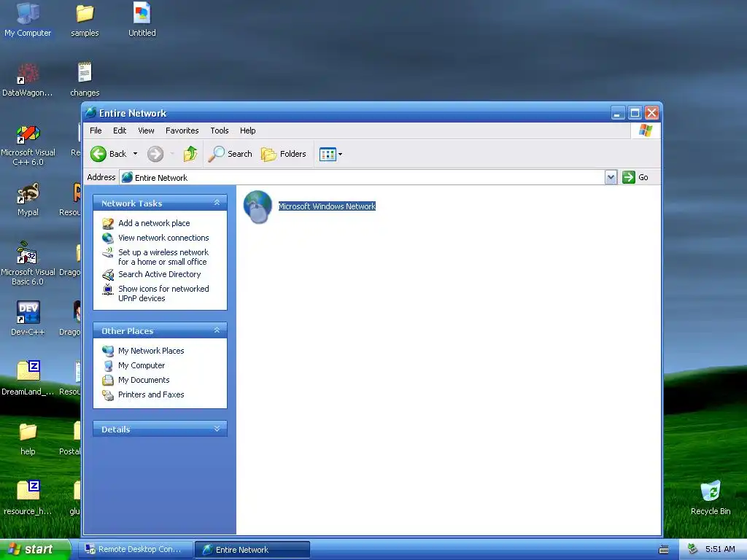Click Entire Network taskbar button

point(252,550)
